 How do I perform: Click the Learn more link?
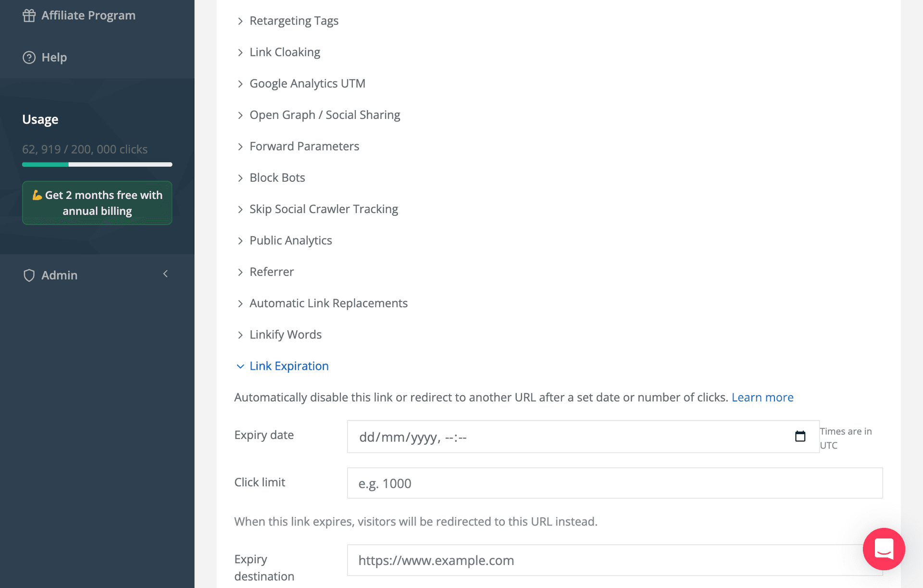(x=762, y=397)
